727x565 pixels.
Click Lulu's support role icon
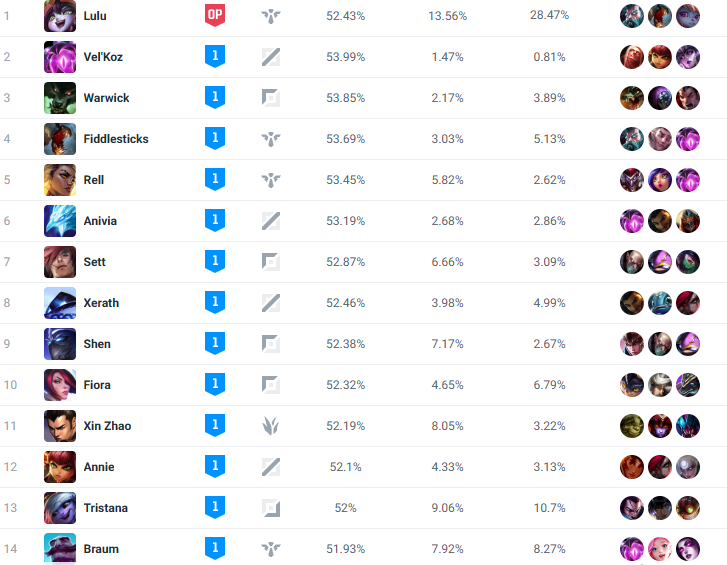(x=271, y=16)
